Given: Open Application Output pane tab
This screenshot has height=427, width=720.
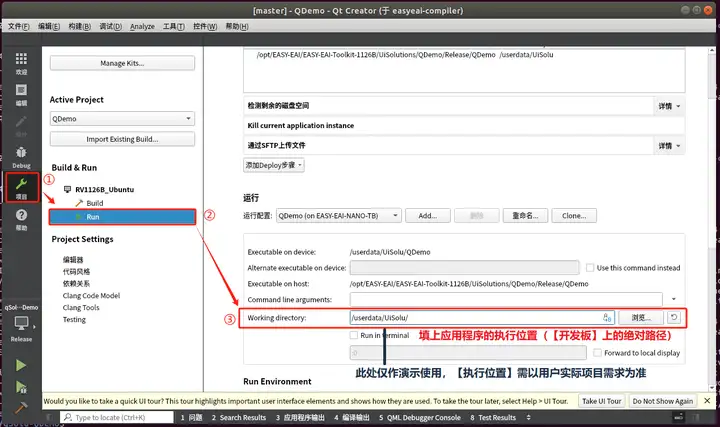Looking at the screenshot, I should point(300,417).
